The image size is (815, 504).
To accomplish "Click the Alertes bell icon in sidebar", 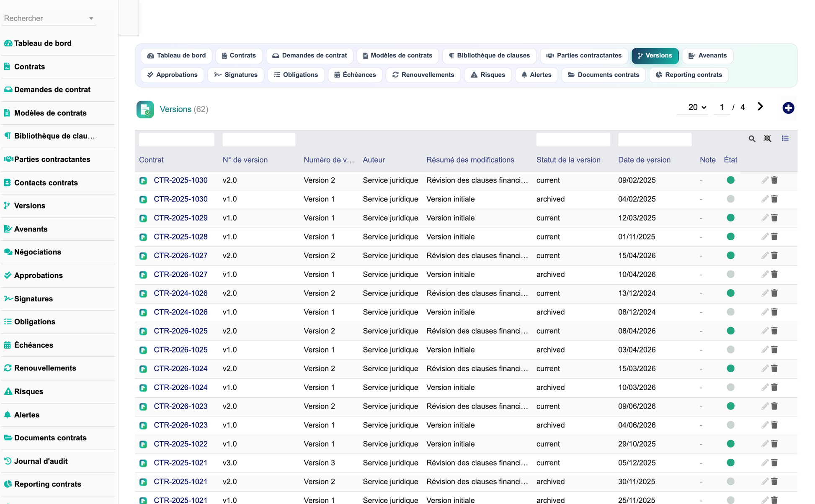I will (x=8, y=415).
